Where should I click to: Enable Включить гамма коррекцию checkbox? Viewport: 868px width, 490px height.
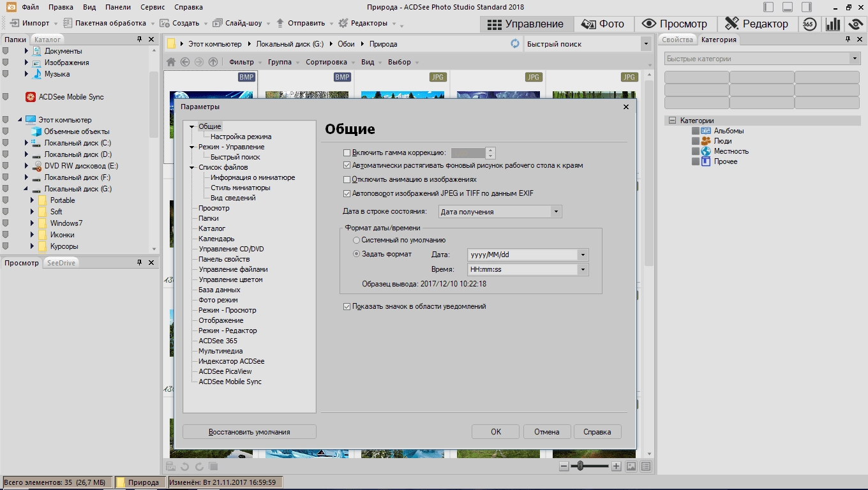pos(347,153)
